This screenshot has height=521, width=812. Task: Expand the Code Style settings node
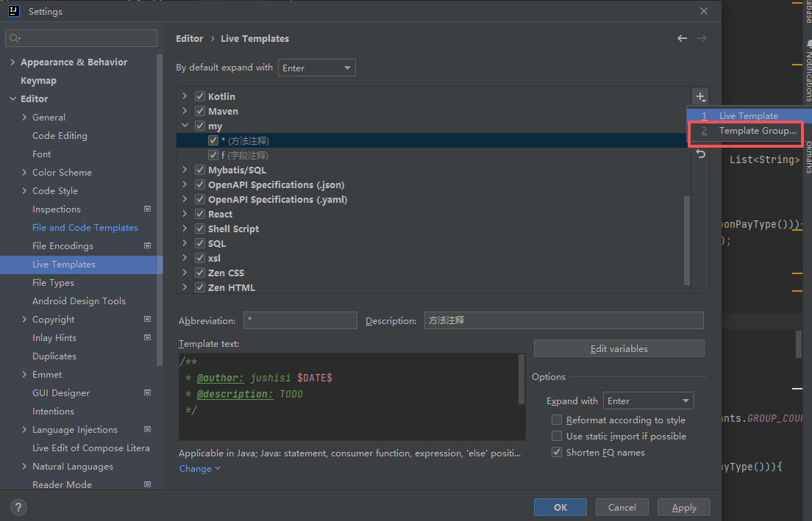coord(24,190)
